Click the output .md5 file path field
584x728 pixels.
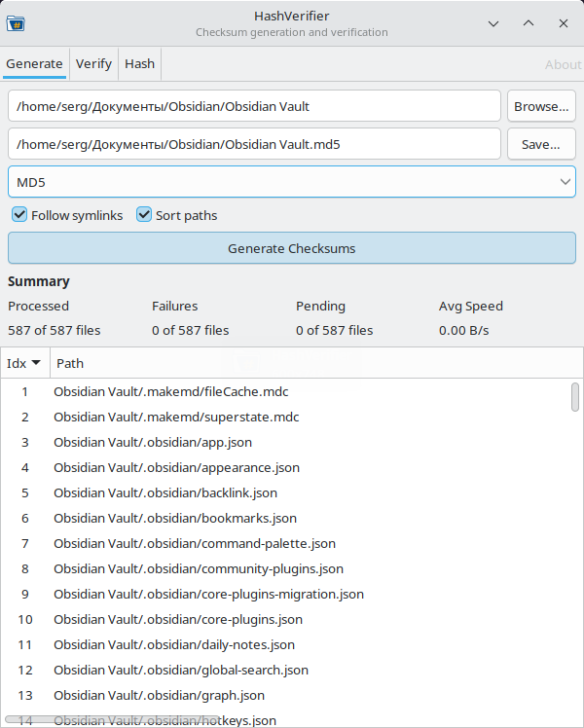254,144
